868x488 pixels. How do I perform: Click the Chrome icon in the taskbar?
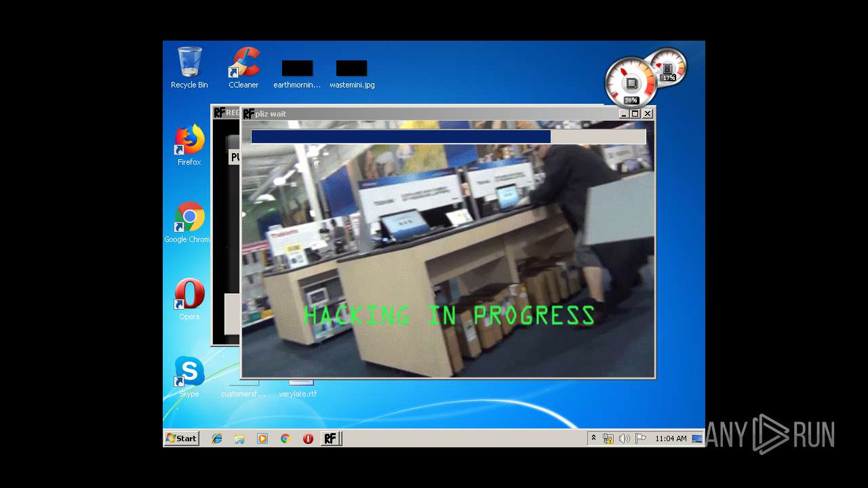pos(285,439)
